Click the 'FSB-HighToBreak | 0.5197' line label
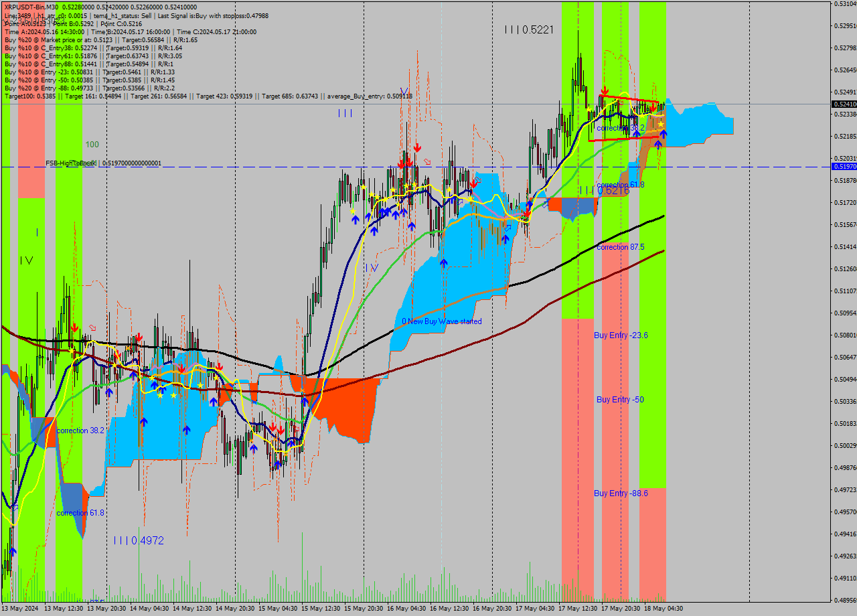 (x=103, y=163)
